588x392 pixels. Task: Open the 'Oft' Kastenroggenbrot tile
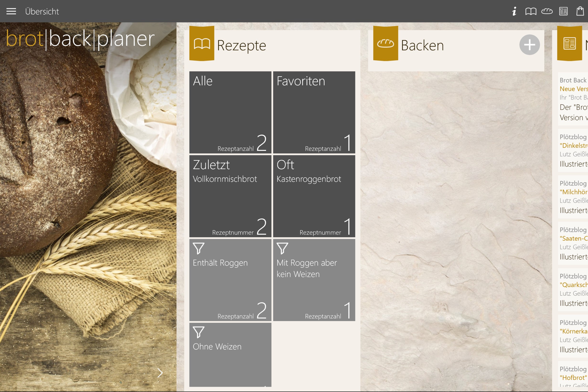click(x=314, y=196)
